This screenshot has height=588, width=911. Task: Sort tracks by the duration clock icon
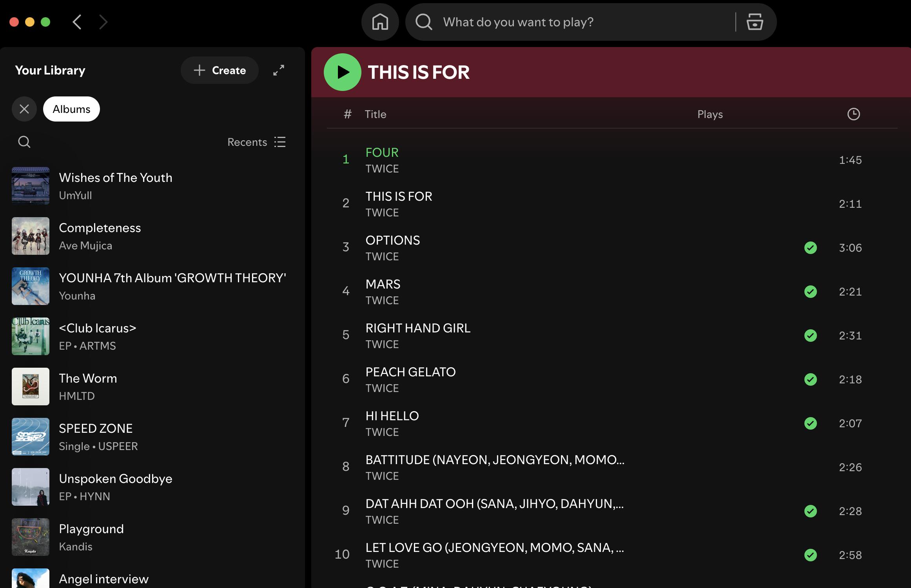[x=853, y=114]
